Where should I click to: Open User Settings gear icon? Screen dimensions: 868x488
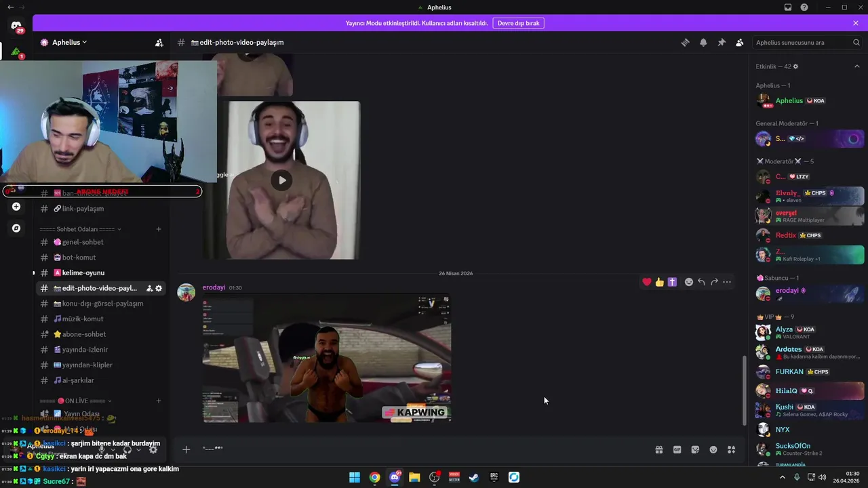(153, 449)
